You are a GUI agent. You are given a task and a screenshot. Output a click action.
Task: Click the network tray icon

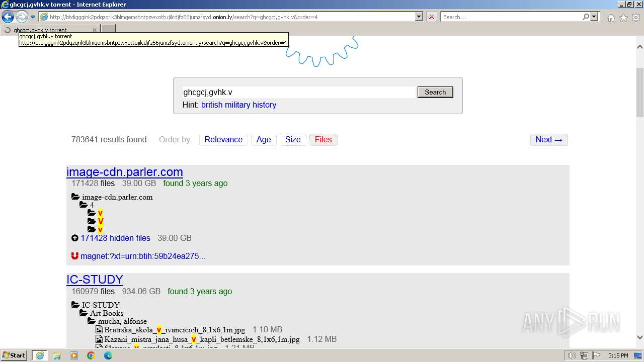coord(584,355)
